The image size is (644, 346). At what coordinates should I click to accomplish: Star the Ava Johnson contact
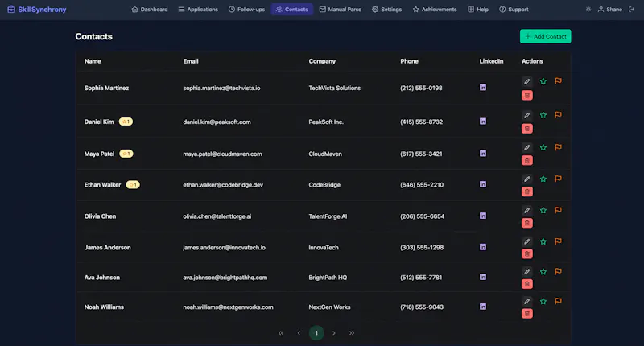click(543, 272)
